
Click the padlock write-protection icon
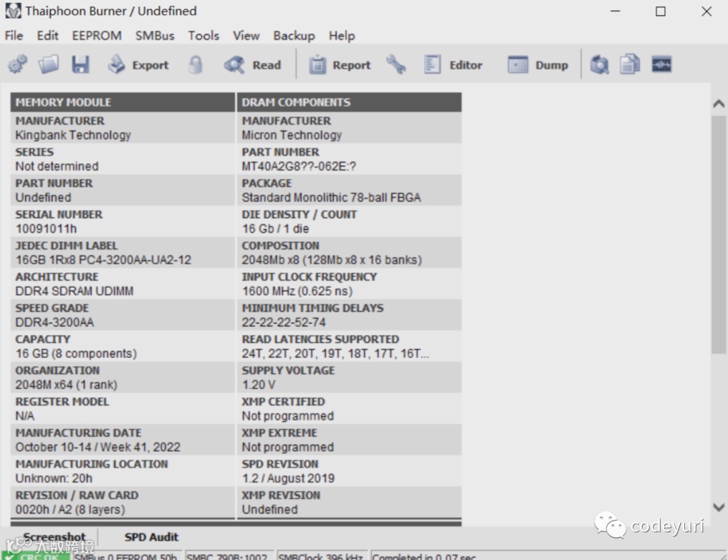pos(195,65)
